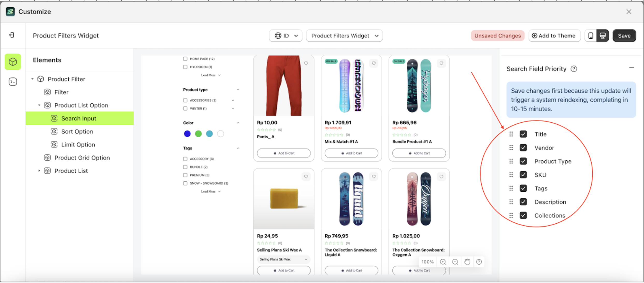Click the Save button
The image size is (644, 283).
click(624, 36)
